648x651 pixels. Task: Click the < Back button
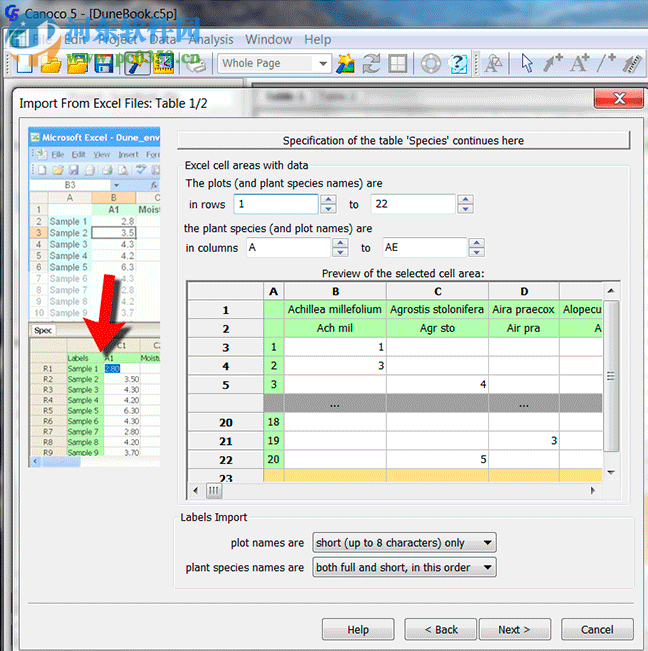pyautogui.click(x=441, y=629)
